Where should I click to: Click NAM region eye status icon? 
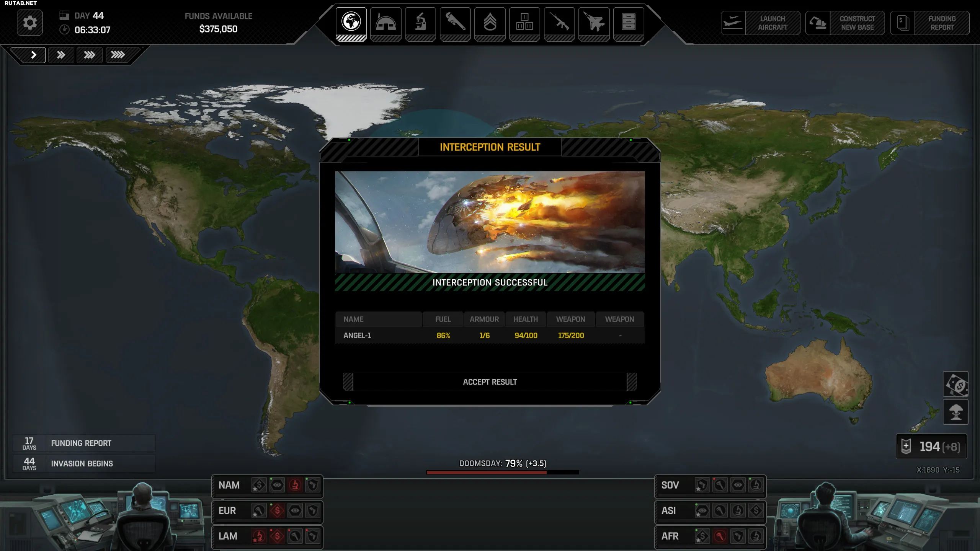(x=277, y=485)
